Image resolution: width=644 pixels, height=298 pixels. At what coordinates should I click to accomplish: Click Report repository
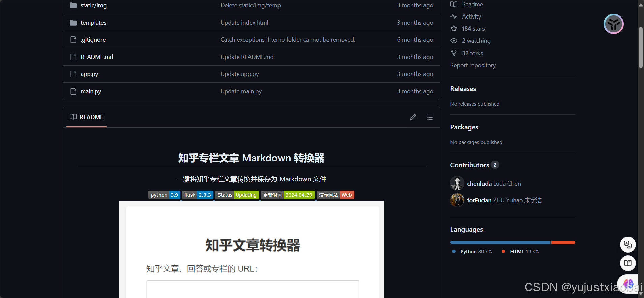473,65
